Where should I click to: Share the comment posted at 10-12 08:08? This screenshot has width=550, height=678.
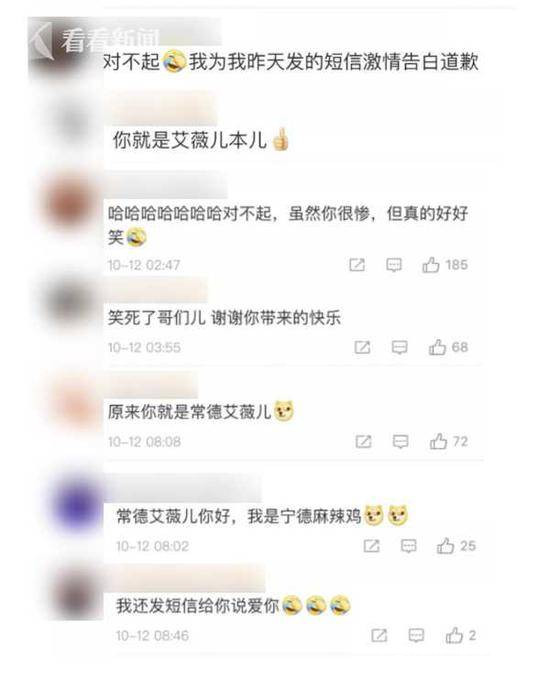pos(363,441)
